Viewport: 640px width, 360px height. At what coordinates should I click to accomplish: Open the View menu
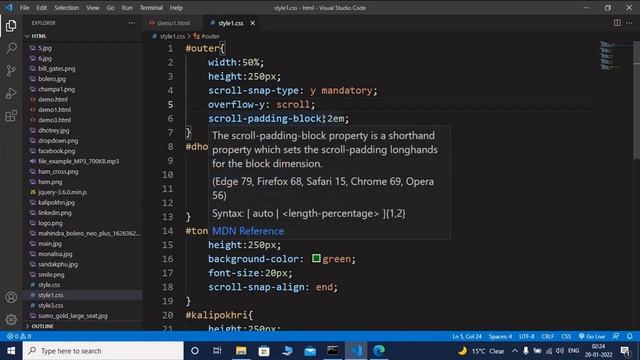(93, 8)
